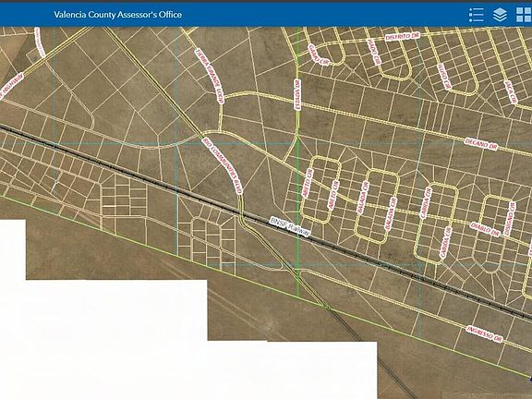Screen dimensions: 532x399
Task: Click the Rio Communities Blvd label
Action: [x=223, y=165]
